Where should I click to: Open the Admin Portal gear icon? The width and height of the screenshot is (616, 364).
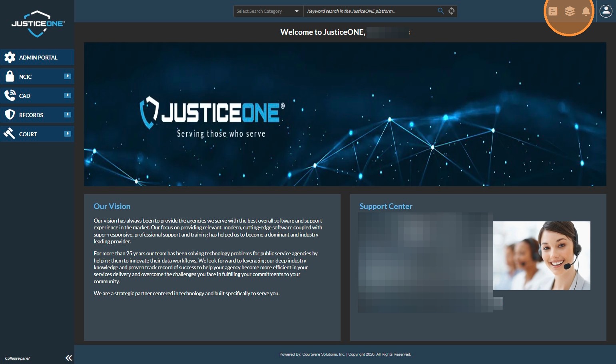pyautogui.click(x=10, y=57)
